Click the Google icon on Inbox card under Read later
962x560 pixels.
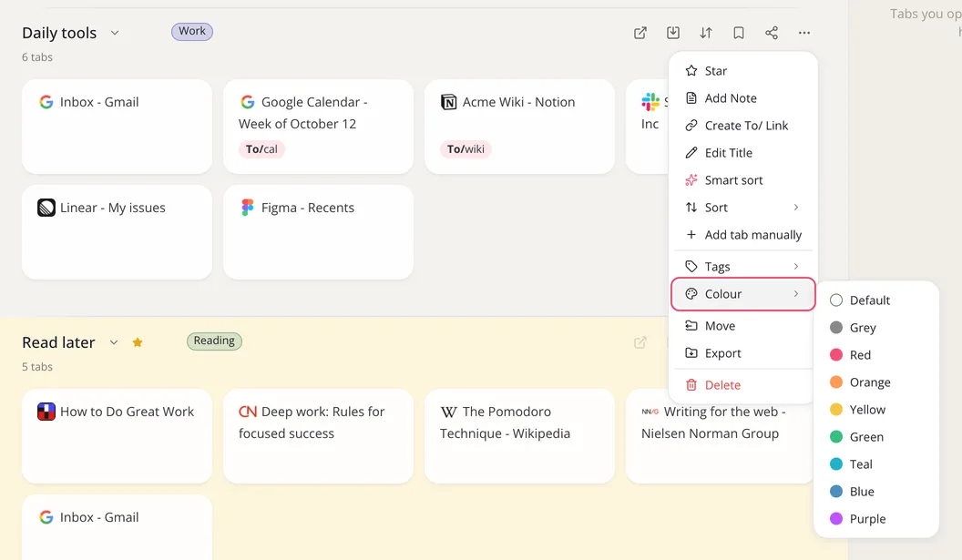[46, 517]
